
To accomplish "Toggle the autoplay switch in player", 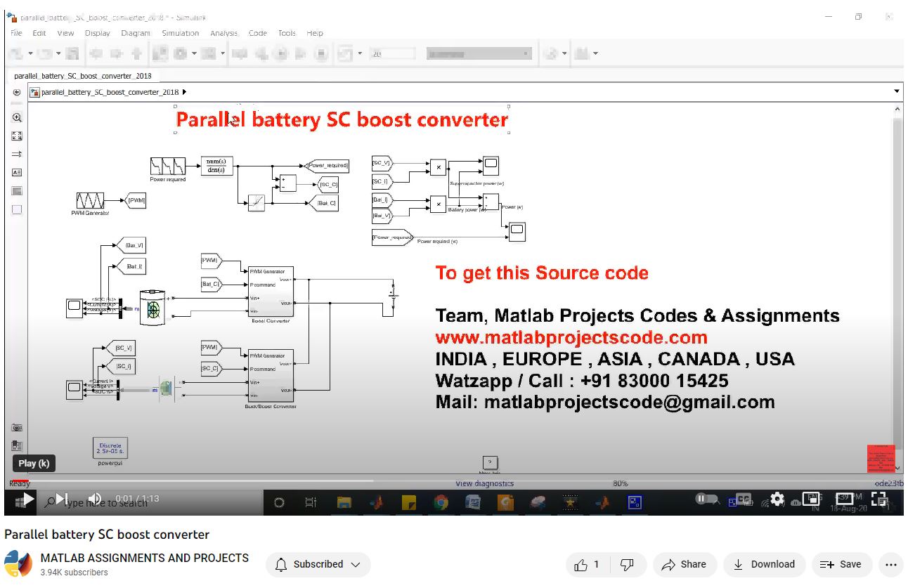I will (x=705, y=499).
